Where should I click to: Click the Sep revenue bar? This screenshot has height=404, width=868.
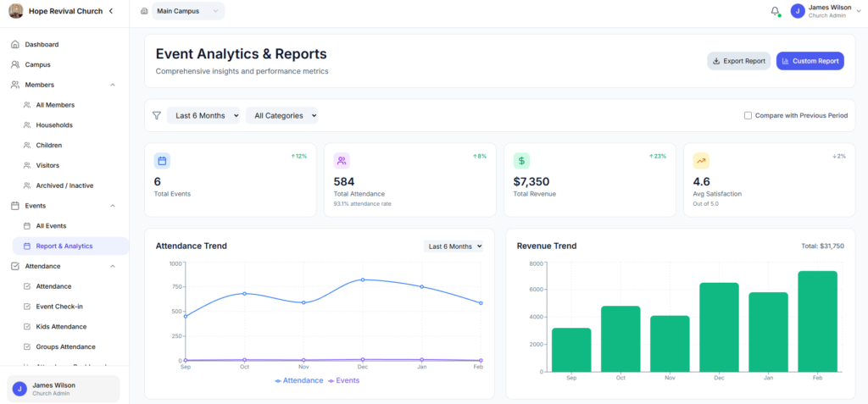571,350
